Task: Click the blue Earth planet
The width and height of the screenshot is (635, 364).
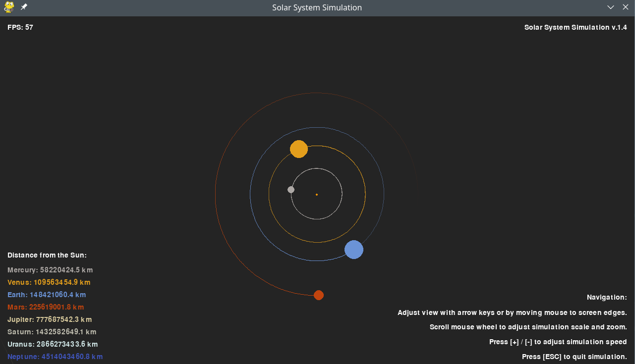Action: coord(354,250)
